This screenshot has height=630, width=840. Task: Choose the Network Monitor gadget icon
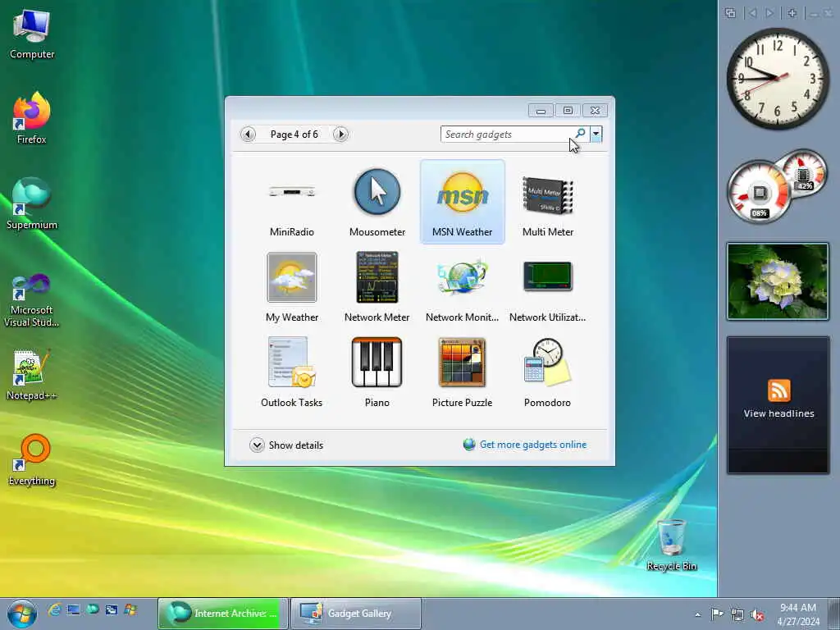pyautogui.click(x=463, y=277)
